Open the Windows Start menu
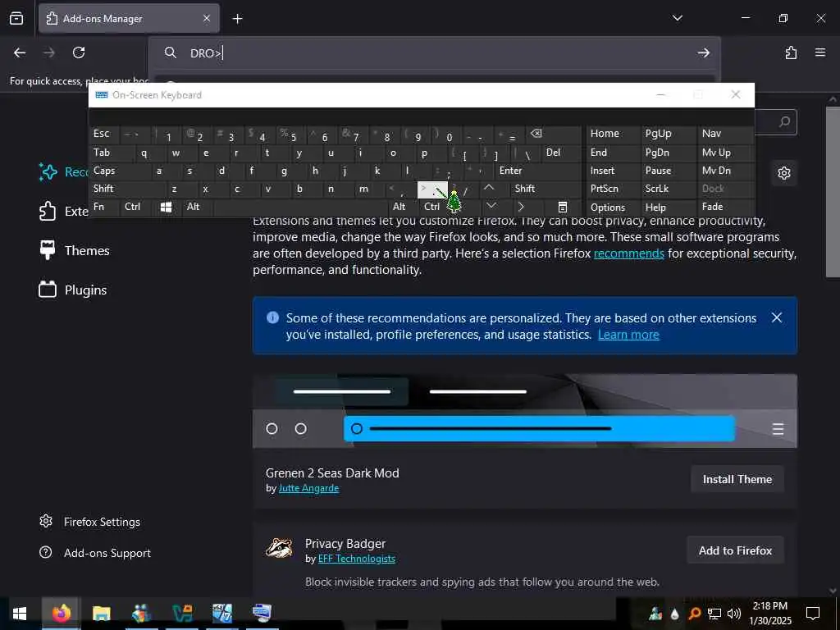The width and height of the screenshot is (840, 630). tap(20, 613)
